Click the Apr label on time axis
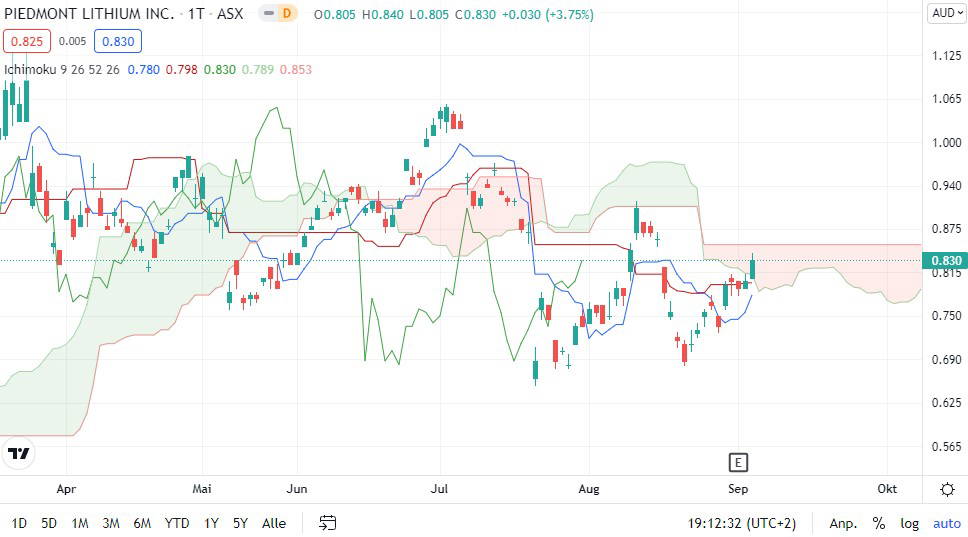 click(x=66, y=489)
